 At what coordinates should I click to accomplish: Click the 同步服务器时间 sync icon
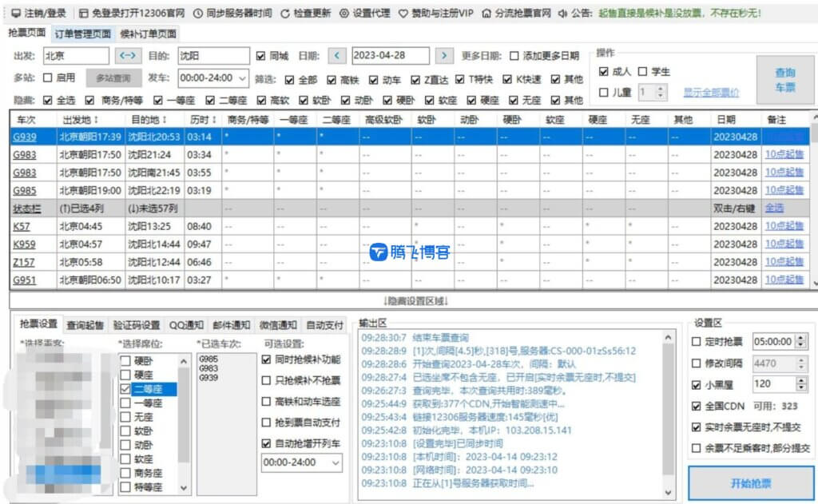click(199, 11)
